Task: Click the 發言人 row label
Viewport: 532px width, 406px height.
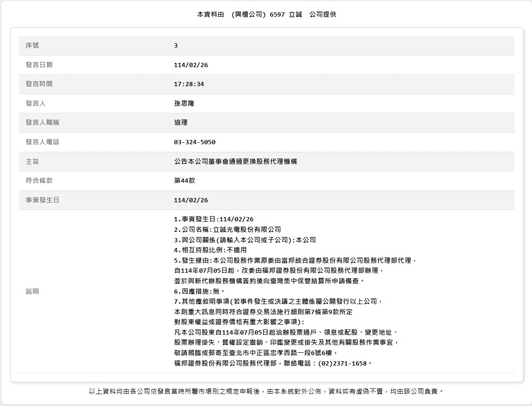Action: [36, 104]
